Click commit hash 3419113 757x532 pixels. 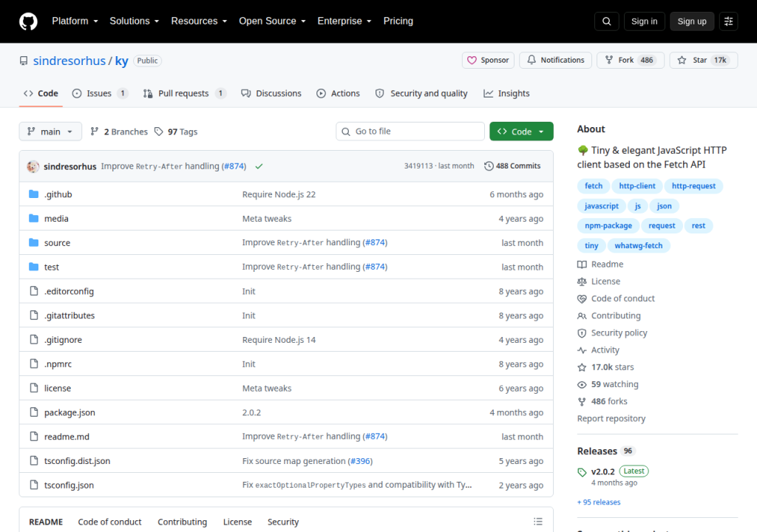418,166
